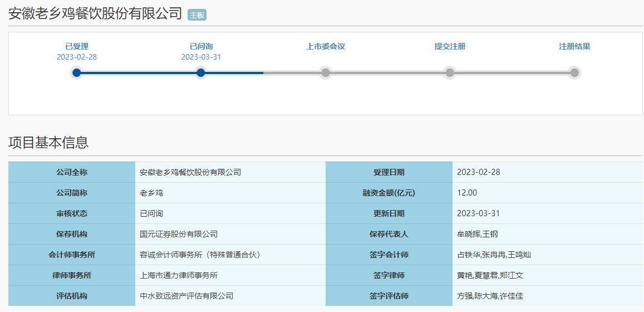Select 中水致远资产评估有限公司 appraiser cell
Image resolution: width=644 pixels, height=312 pixels.
(x=186, y=296)
